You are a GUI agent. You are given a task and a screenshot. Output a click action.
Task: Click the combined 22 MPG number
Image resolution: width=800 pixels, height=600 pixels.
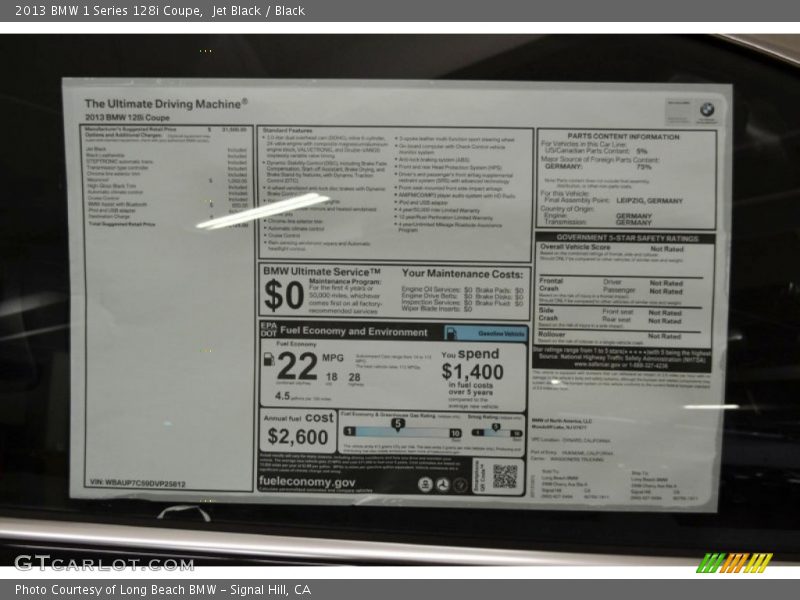point(297,366)
